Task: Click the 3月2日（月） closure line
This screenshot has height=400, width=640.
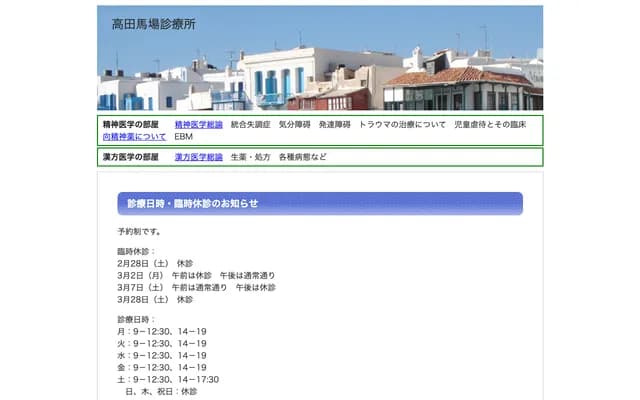Action: coord(196,276)
